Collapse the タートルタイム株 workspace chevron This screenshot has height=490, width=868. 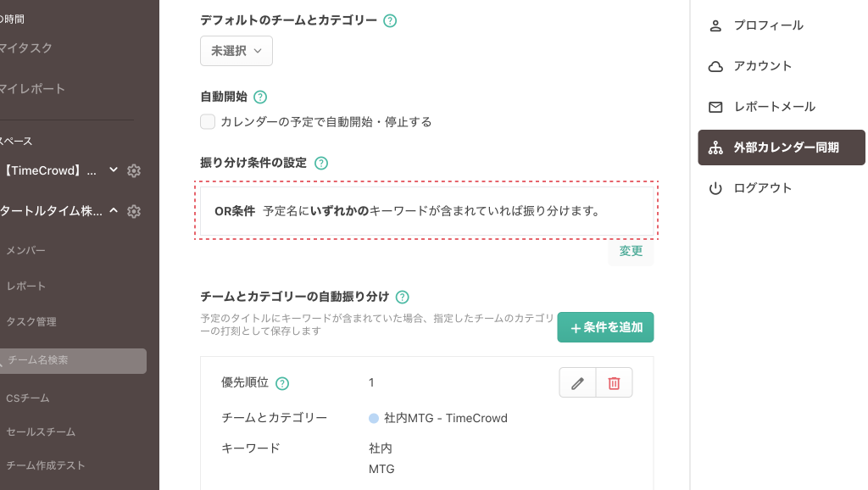pyautogui.click(x=114, y=211)
